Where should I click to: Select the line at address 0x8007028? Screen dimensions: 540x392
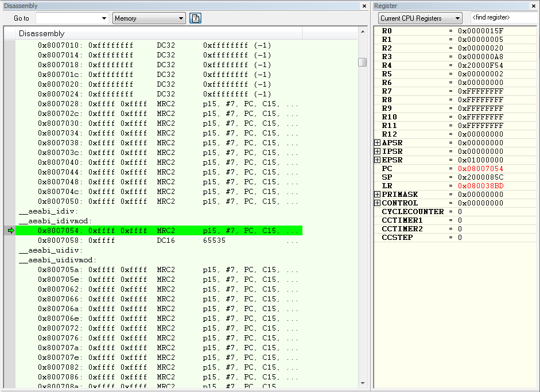click(x=159, y=104)
